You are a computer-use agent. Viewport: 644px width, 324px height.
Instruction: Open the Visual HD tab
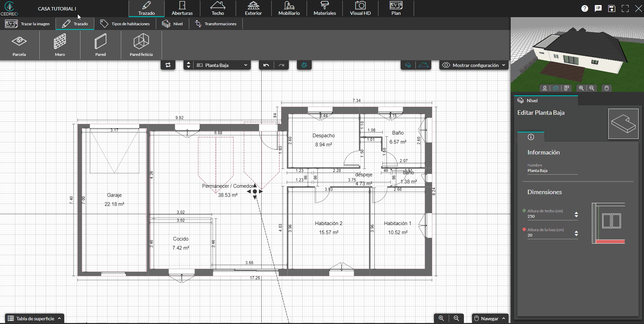(360, 8)
